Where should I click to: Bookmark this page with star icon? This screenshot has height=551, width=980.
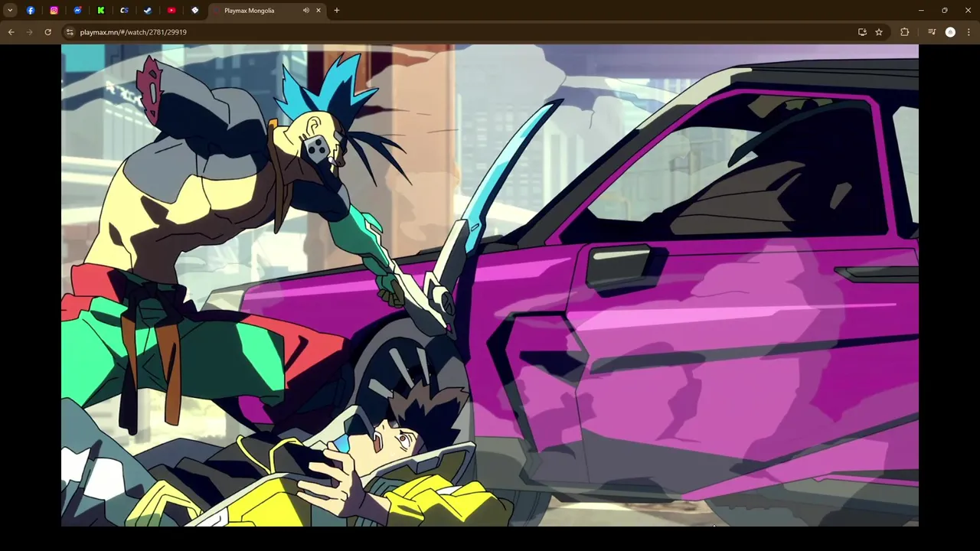[x=879, y=32]
